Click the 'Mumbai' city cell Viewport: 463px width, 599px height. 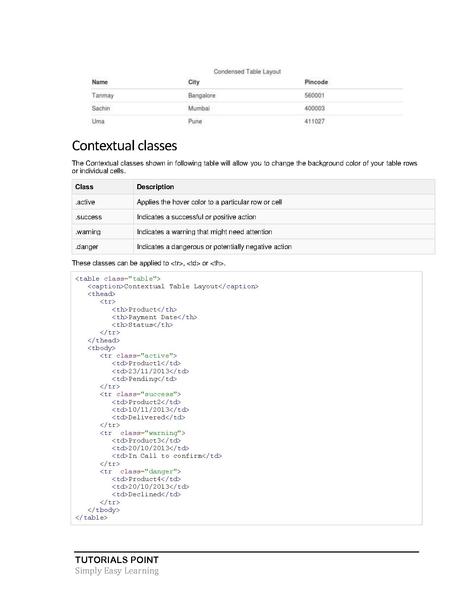point(199,108)
